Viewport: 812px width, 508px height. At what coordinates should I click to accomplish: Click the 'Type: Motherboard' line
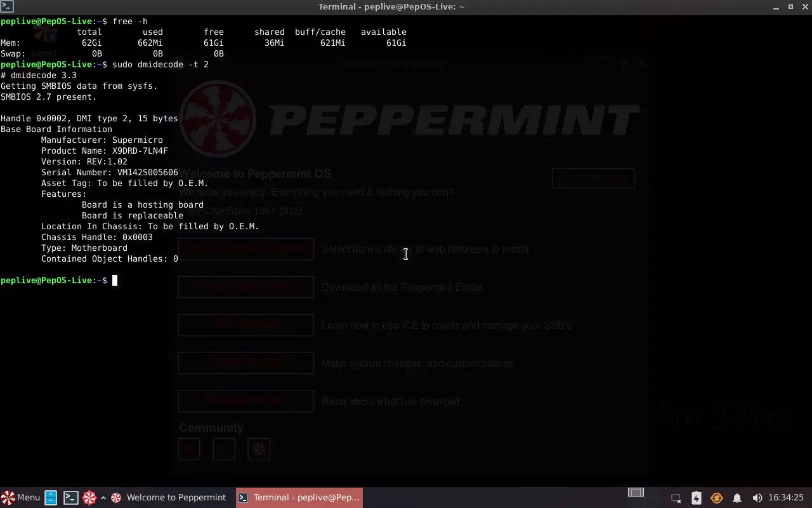pyautogui.click(x=84, y=248)
